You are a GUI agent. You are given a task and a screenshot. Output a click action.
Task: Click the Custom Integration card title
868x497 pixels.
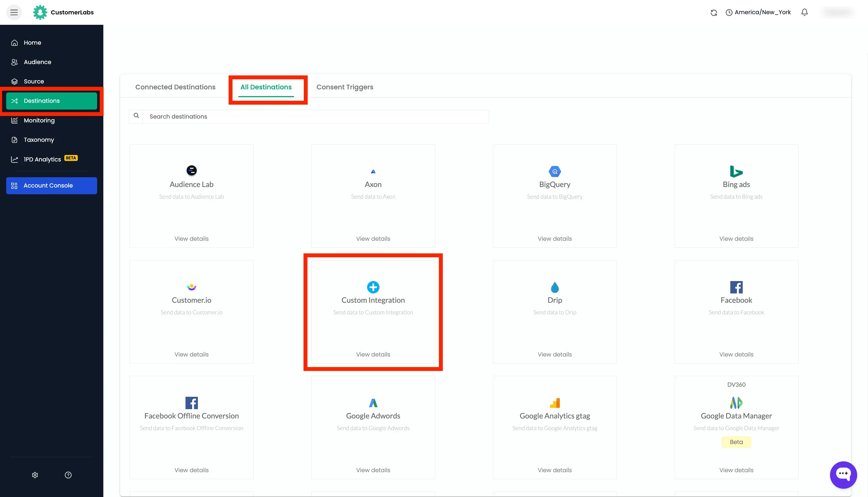pyautogui.click(x=373, y=300)
